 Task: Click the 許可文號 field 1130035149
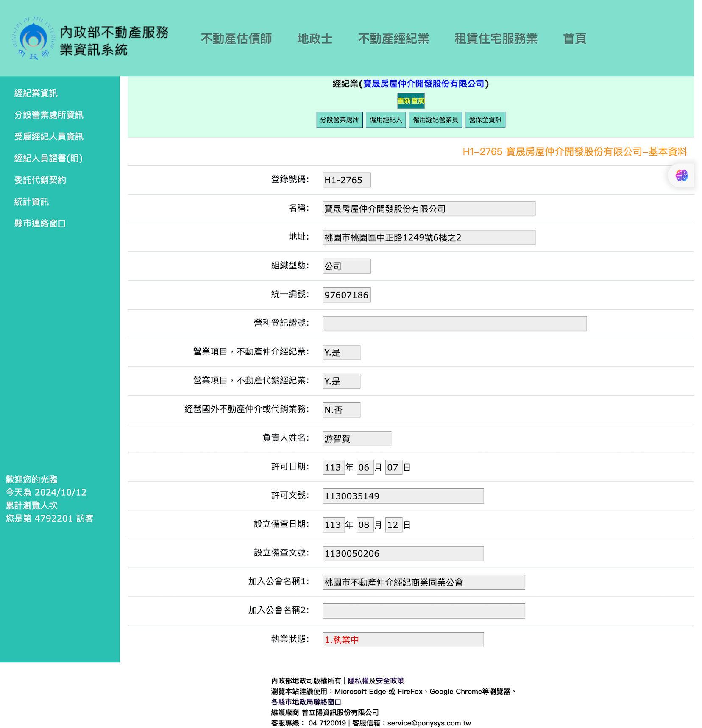[403, 496]
